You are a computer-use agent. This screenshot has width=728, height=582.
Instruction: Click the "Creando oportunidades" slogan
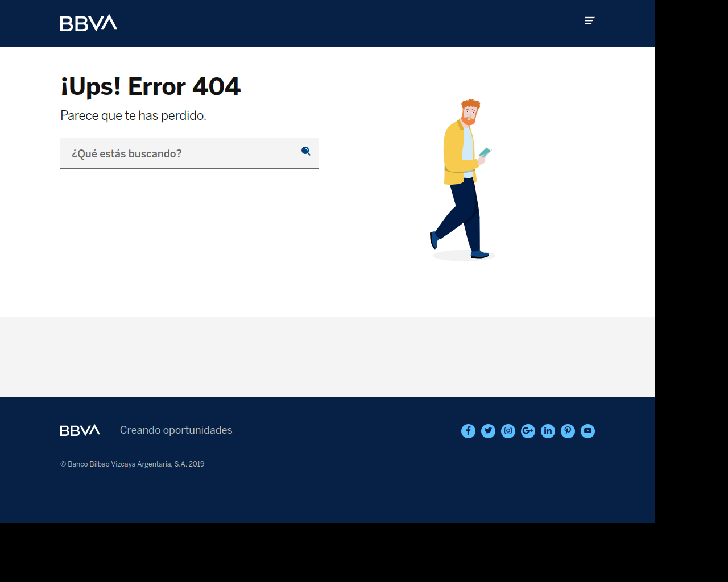click(x=176, y=430)
